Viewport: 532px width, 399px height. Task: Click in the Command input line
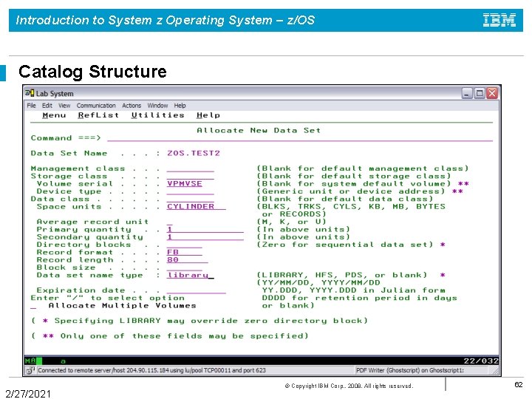click(x=300, y=137)
